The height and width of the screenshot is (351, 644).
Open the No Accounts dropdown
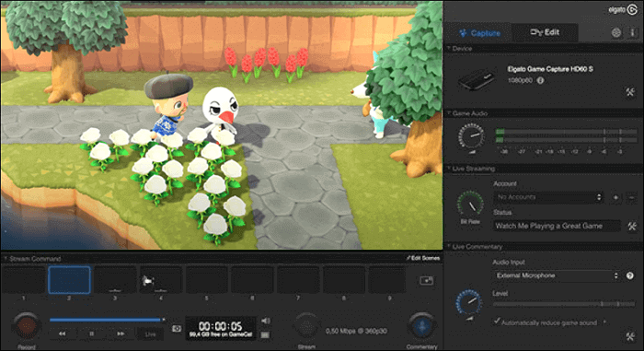(x=548, y=197)
